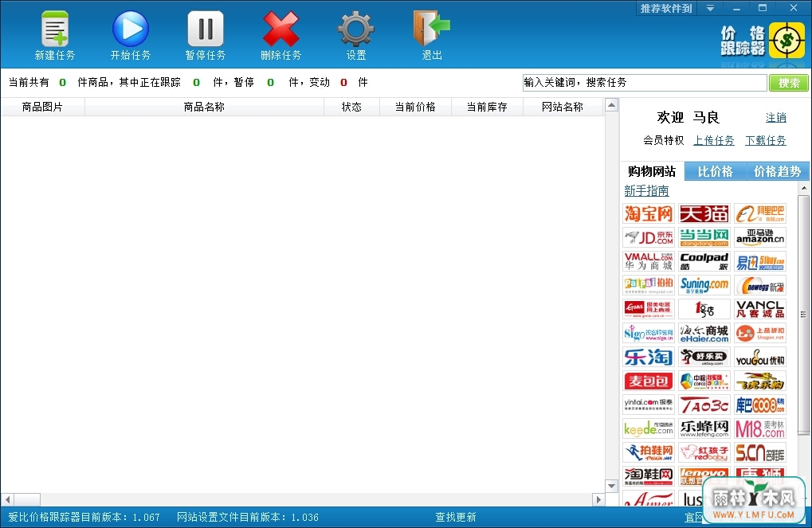Open the 1号店 logo

tap(704, 309)
